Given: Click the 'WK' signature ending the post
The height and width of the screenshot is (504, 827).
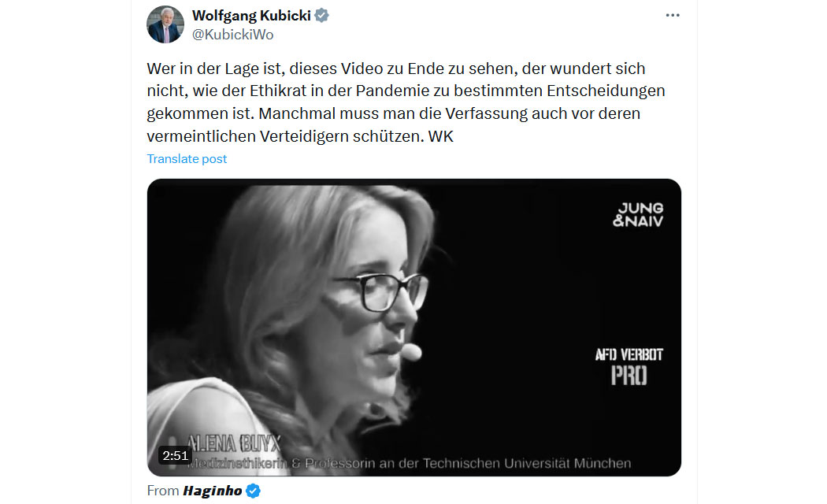Looking at the screenshot, I should tap(441, 136).
